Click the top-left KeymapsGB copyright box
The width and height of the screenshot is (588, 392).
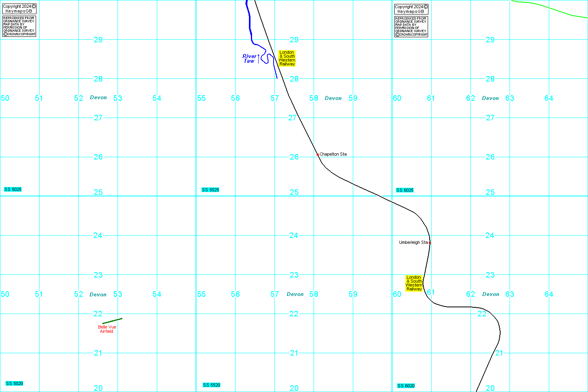point(19,9)
